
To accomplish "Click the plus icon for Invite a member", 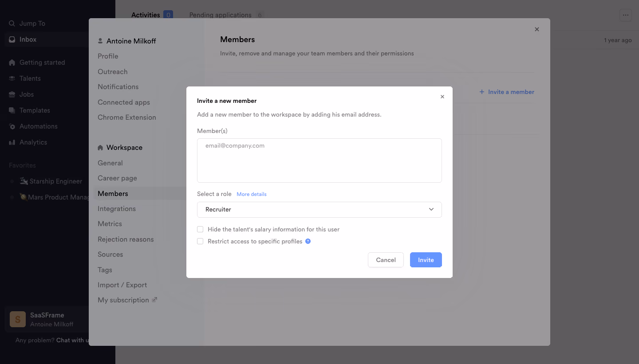I will pos(482,92).
